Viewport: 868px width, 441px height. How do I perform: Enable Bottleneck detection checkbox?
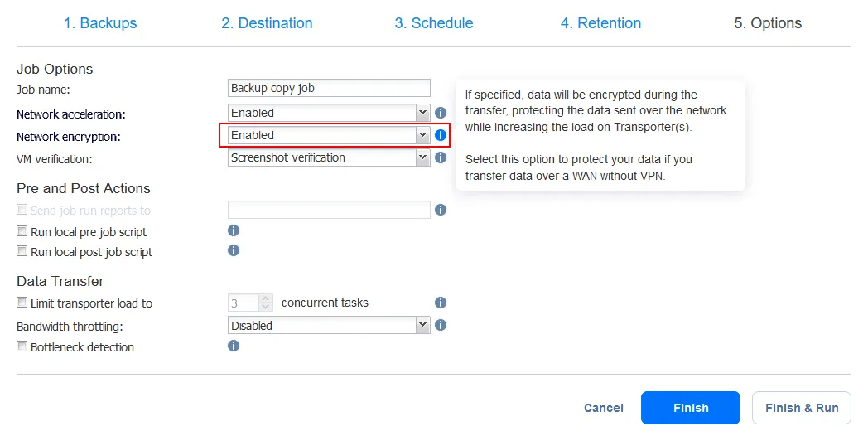tap(22, 347)
